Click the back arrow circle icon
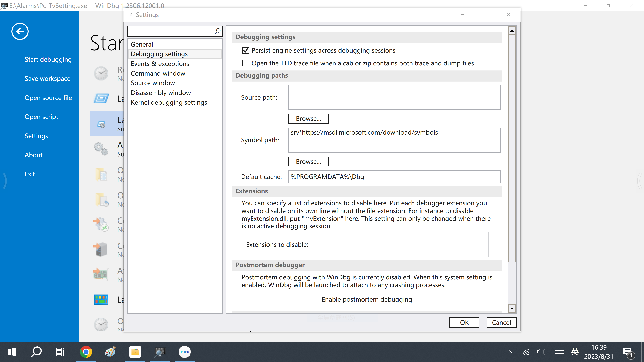 point(20,31)
